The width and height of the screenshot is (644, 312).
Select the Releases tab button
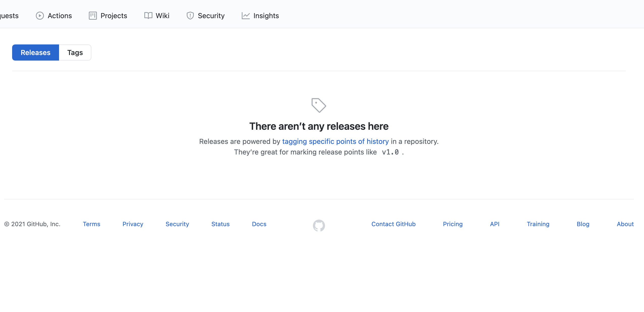click(x=36, y=53)
